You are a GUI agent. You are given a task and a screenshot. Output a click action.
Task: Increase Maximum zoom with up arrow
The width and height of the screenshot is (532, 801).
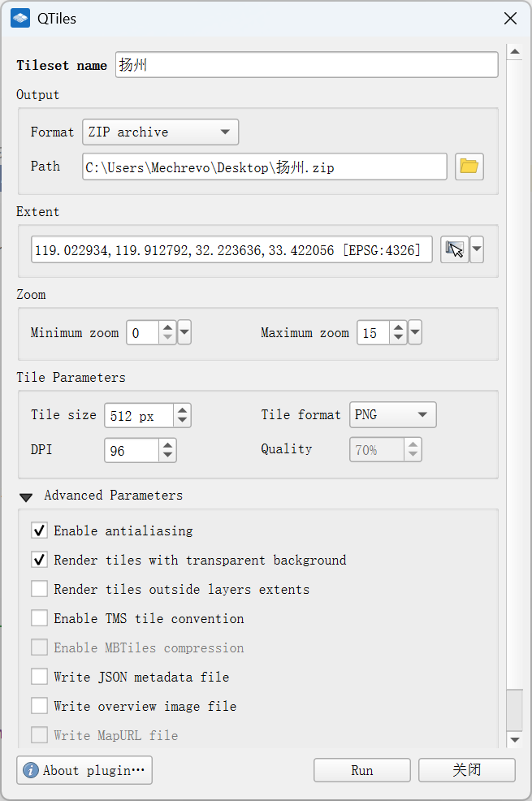(398, 327)
